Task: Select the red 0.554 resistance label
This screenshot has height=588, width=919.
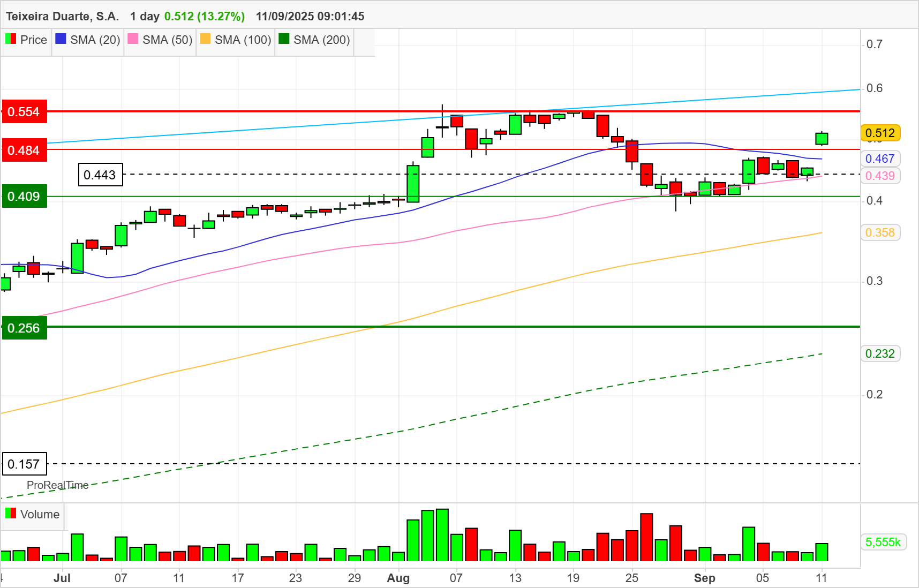Action: 24,112
